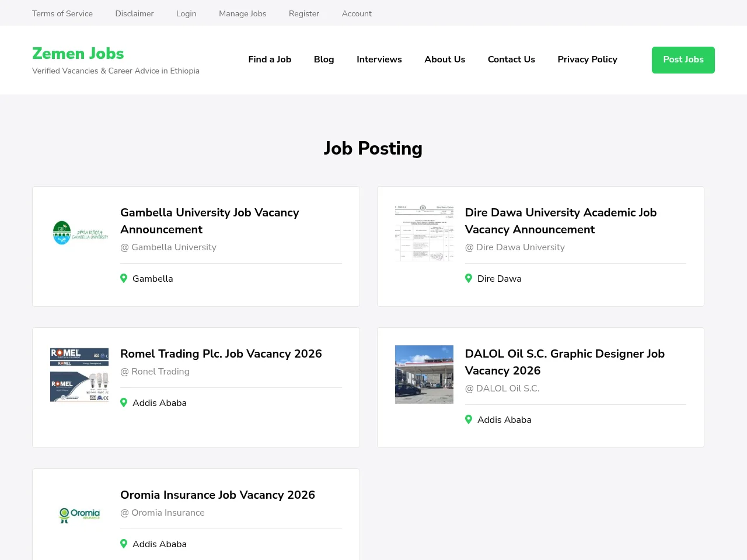Click the '@ Oromia Insurance' company text
747x560 pixels.
click(x=162, y=513)
